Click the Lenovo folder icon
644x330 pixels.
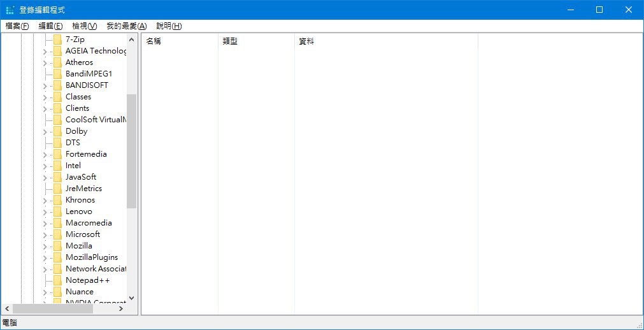(x=57, y=212)
